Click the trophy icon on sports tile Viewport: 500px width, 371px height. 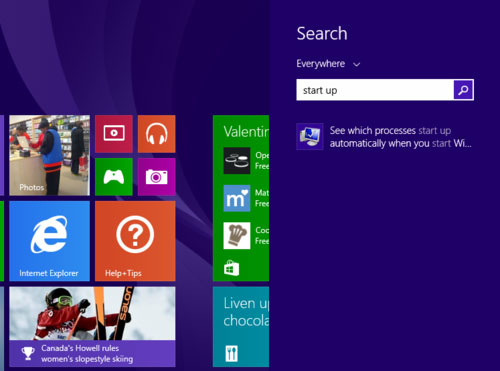click(28, 353)
